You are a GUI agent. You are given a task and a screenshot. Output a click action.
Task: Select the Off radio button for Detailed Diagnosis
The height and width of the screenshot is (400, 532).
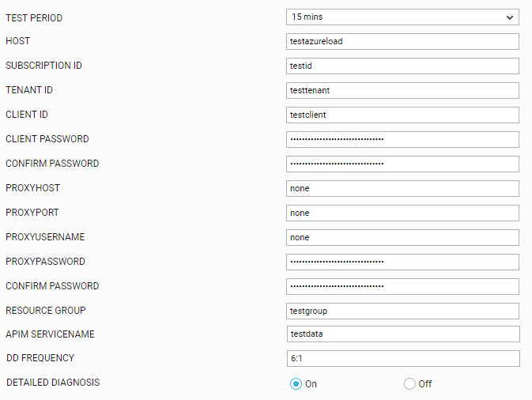point(409,383)
